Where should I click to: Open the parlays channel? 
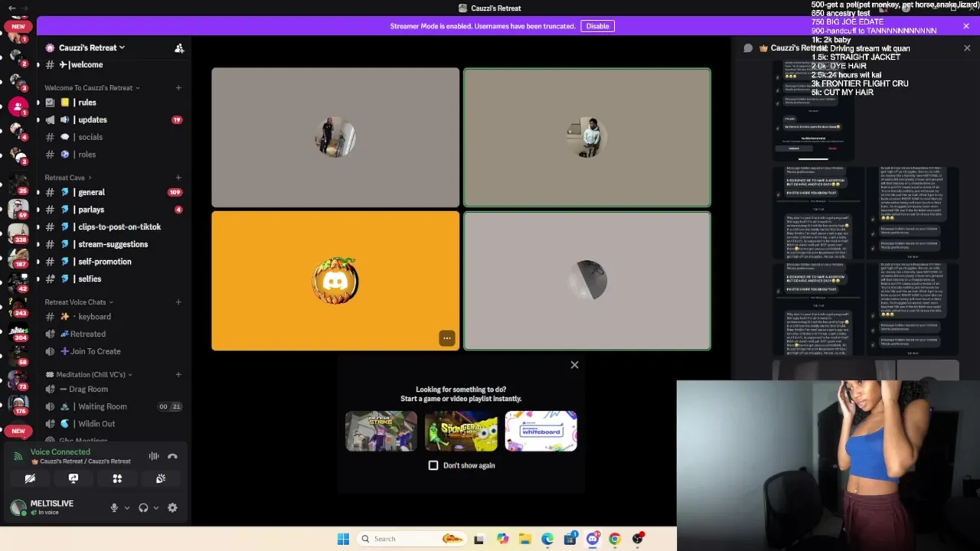click(x=113, y=210)
